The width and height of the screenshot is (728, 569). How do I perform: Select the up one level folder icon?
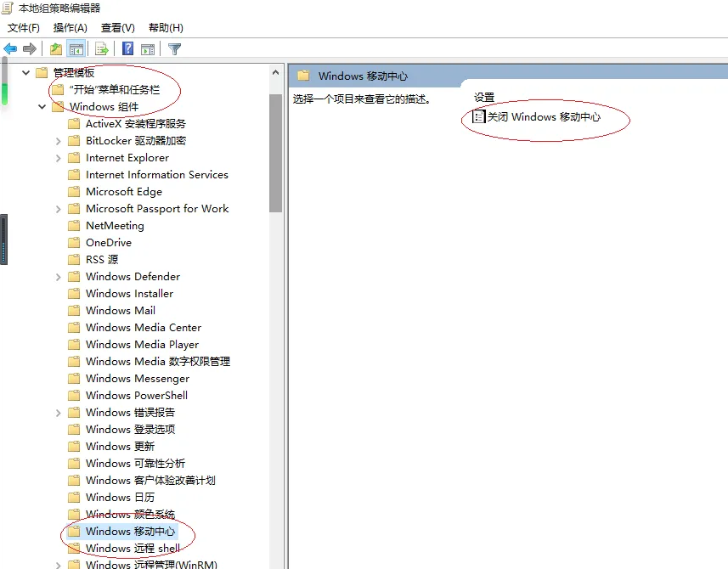pos(54,48)
